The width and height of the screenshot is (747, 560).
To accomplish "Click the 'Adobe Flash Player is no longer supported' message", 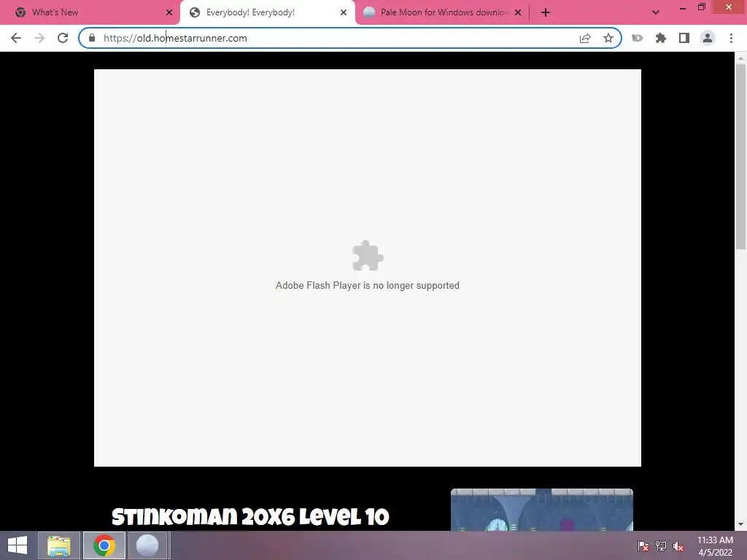I will point(368,285).
